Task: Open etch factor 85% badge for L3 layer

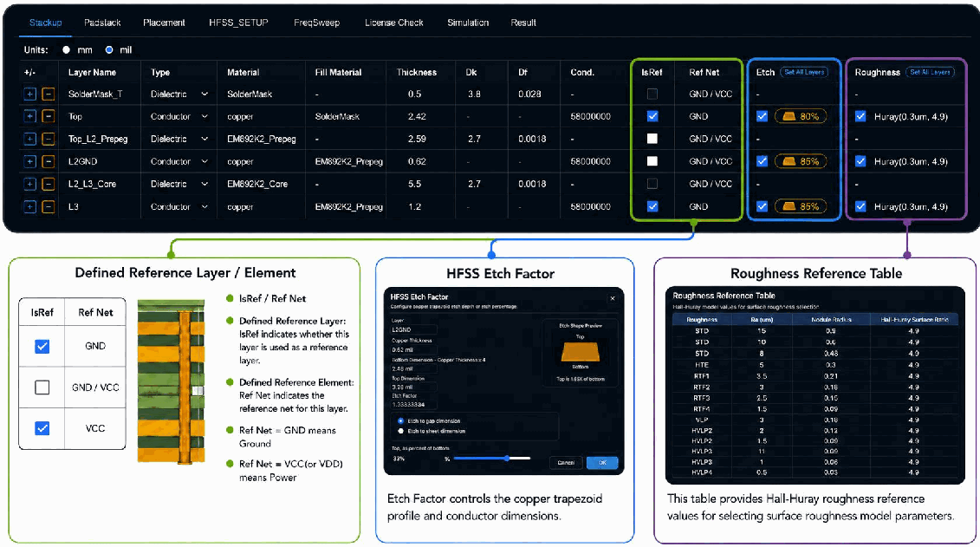Action: (x=801, y=206)
